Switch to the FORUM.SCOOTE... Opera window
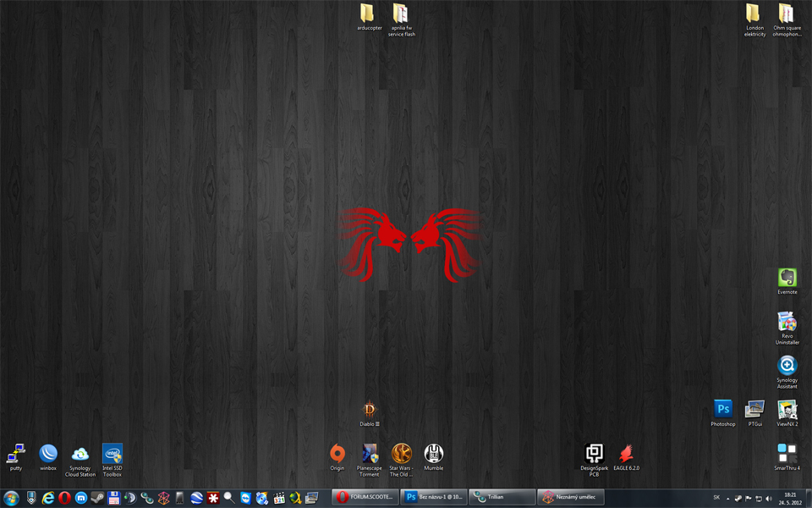 point(365,497)
